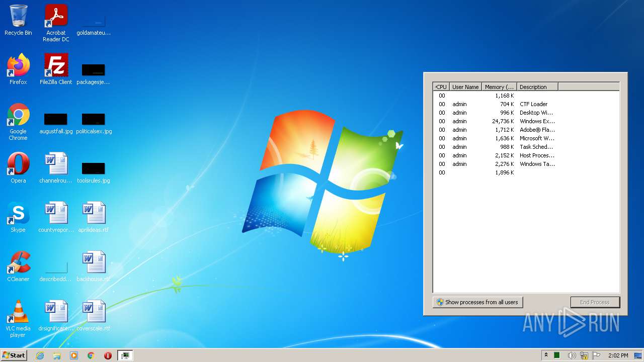The image size is (644, 362).
Task: Launch FileZilla Client shortcut
Action: (56, 69)
